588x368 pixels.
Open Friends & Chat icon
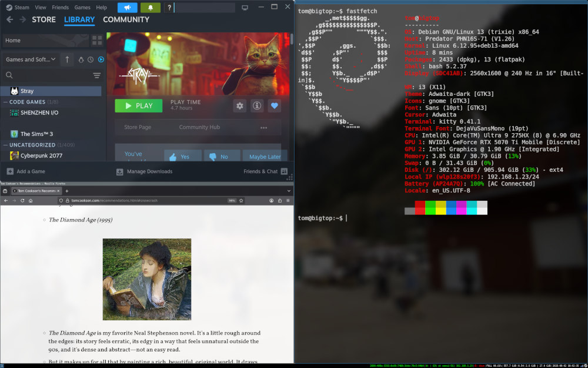284,171
